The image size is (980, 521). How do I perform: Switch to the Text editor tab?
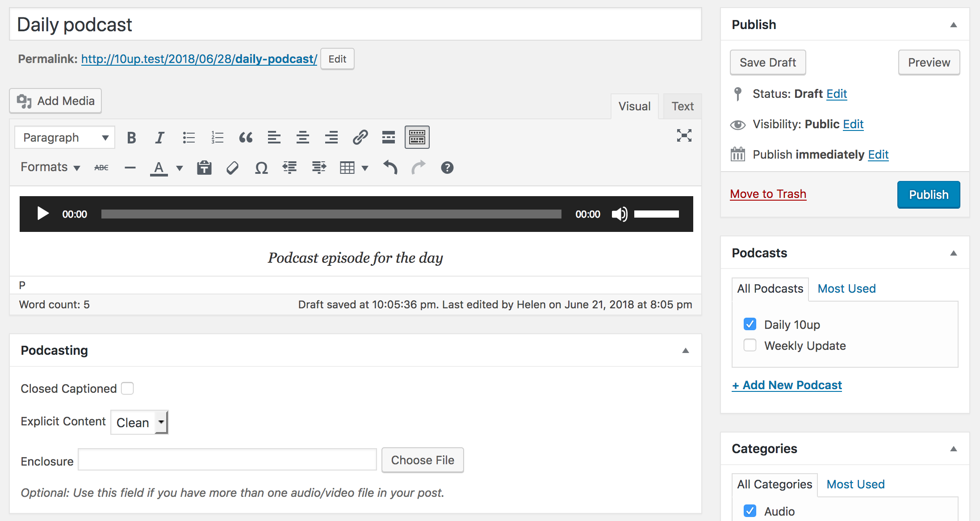(x=682, y=106)
